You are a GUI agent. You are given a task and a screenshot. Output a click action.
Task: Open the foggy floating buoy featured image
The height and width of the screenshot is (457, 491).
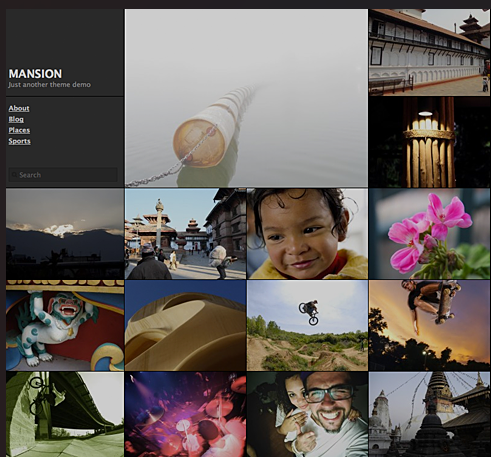[x=246, y=98]
